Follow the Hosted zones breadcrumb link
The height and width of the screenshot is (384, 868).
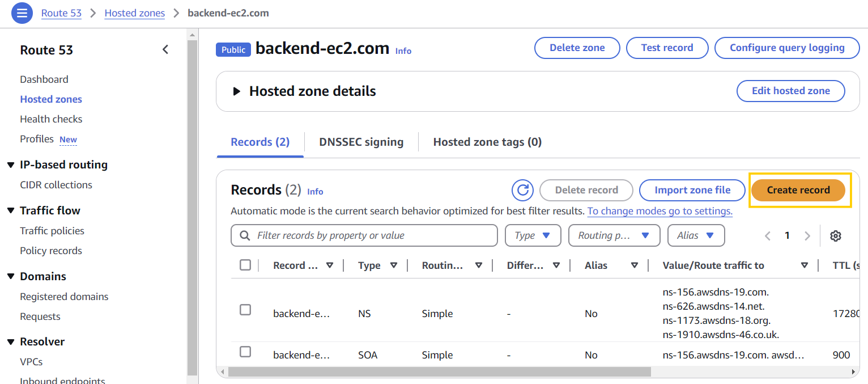point(135,12)
